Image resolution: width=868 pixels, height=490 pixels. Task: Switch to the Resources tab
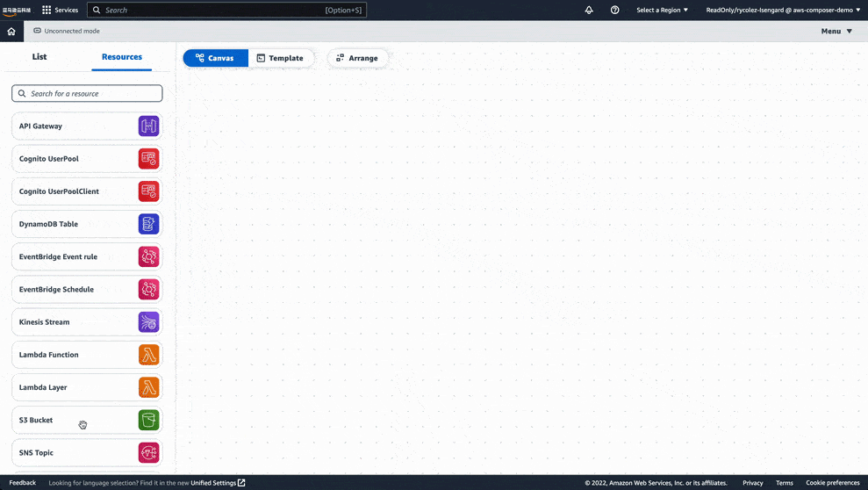click(122, 56)
